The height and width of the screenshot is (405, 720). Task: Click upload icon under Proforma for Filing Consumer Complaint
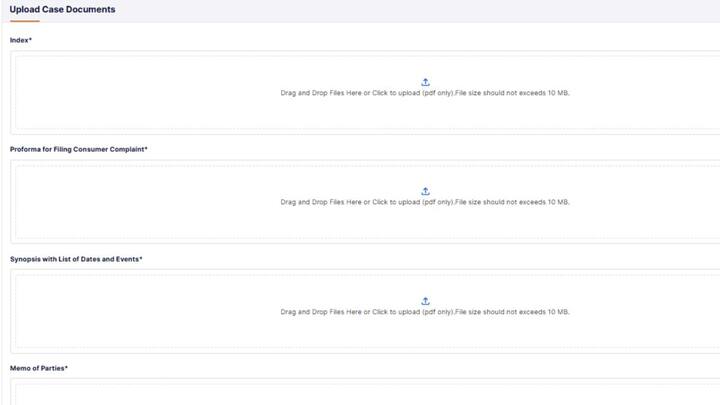[425, 191]
